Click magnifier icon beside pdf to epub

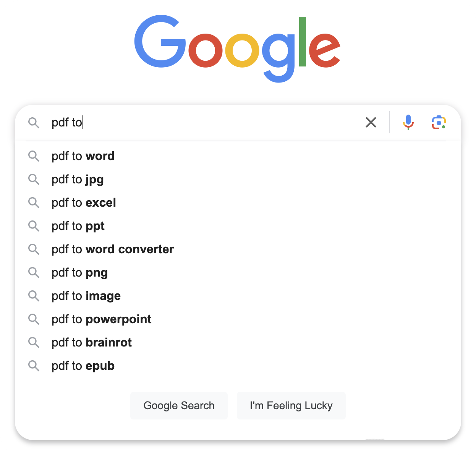[34, 366]
